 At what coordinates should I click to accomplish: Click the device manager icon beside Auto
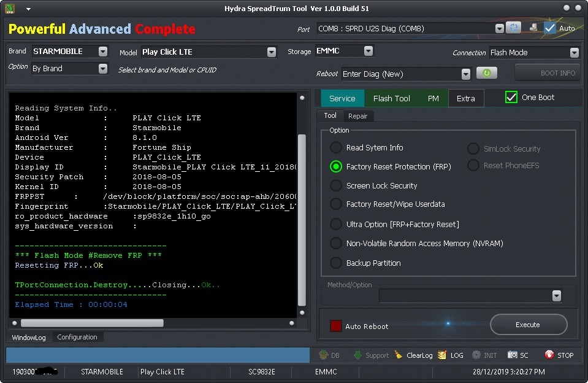pyautogui.click(x=533, y=28)
